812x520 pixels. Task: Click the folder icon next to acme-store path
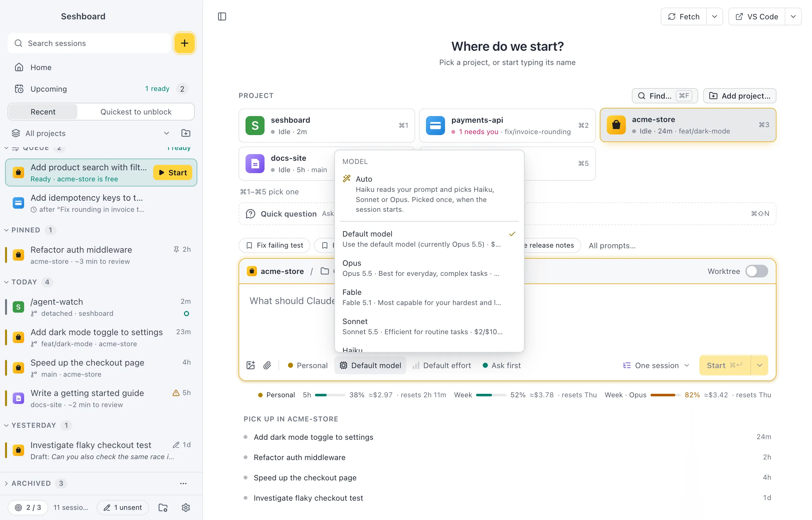324,271
